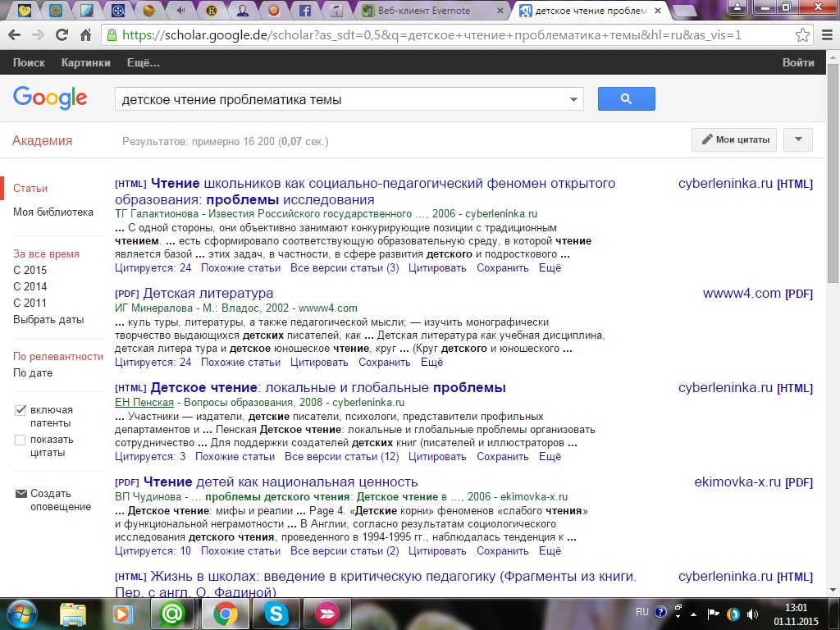Click Цитировать under Чудинова result
840x630 pixels.
click(x=437, y=551)
